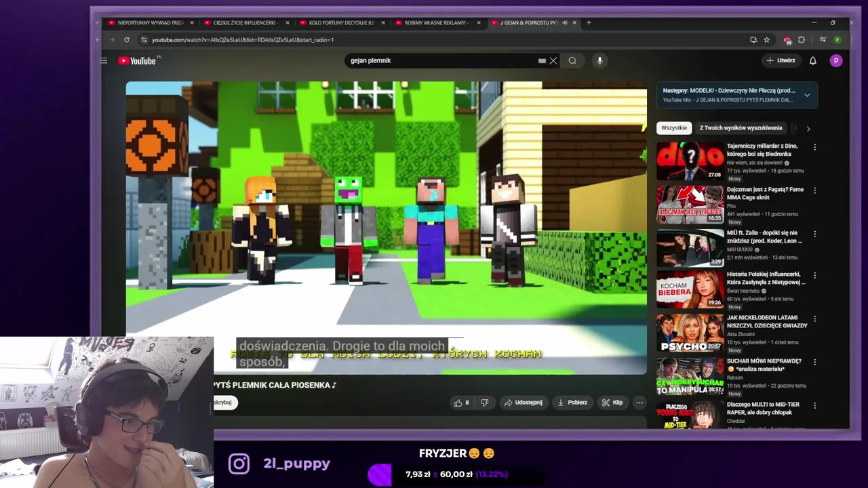Open JAK NICKELODEON LATAMI NISZCZYŁ video title
The image size is (868, 488).
click(x=767, y=321)
